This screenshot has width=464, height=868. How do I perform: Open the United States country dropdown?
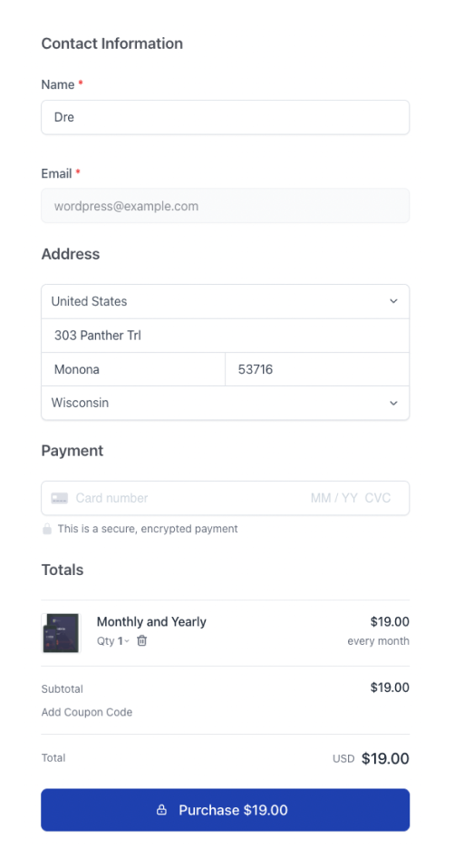pos(225,302)
